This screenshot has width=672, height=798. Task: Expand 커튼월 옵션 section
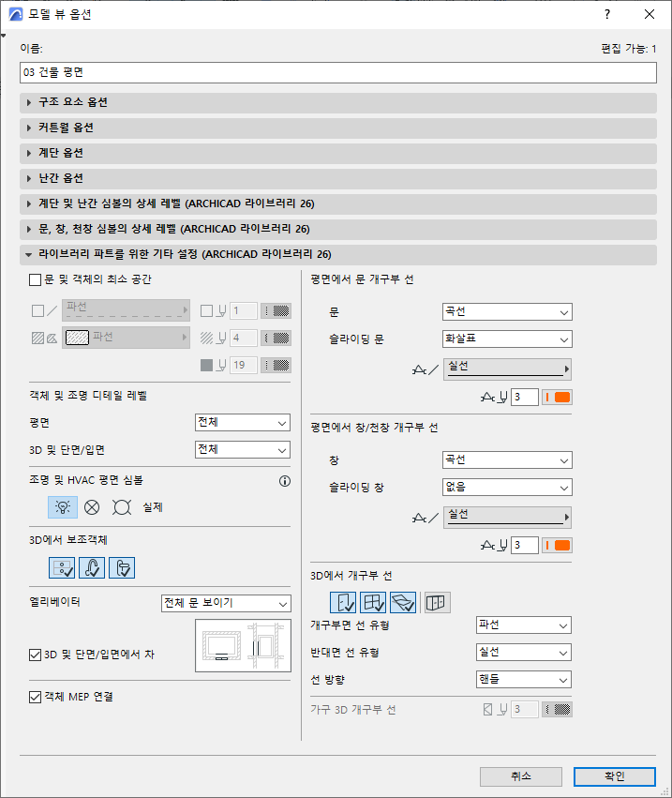tap(338, 128)
